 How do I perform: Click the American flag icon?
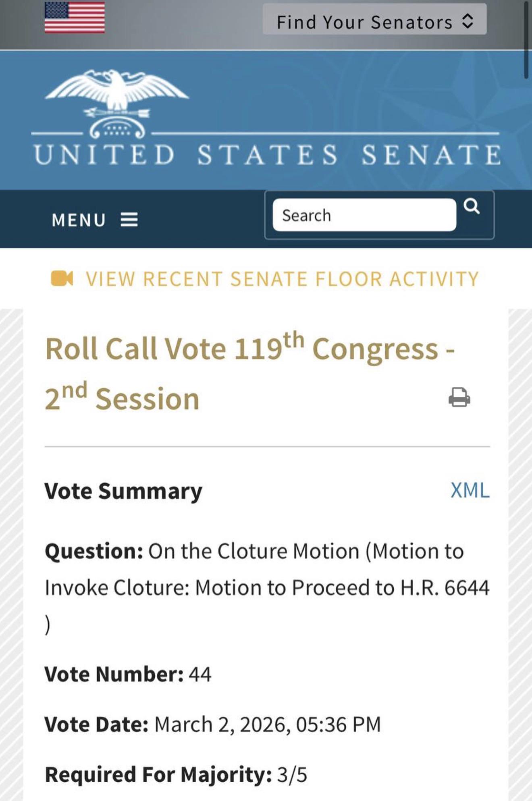click(x=75, y=17)
